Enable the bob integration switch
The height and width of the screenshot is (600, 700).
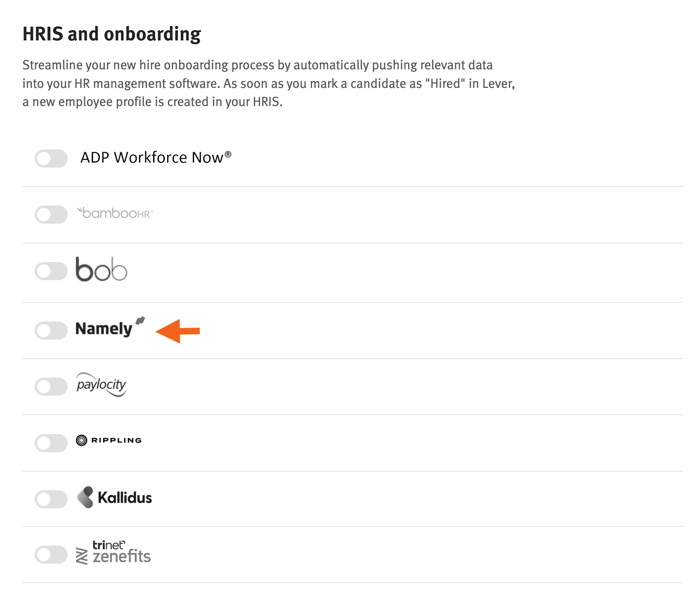coord(51,271)
